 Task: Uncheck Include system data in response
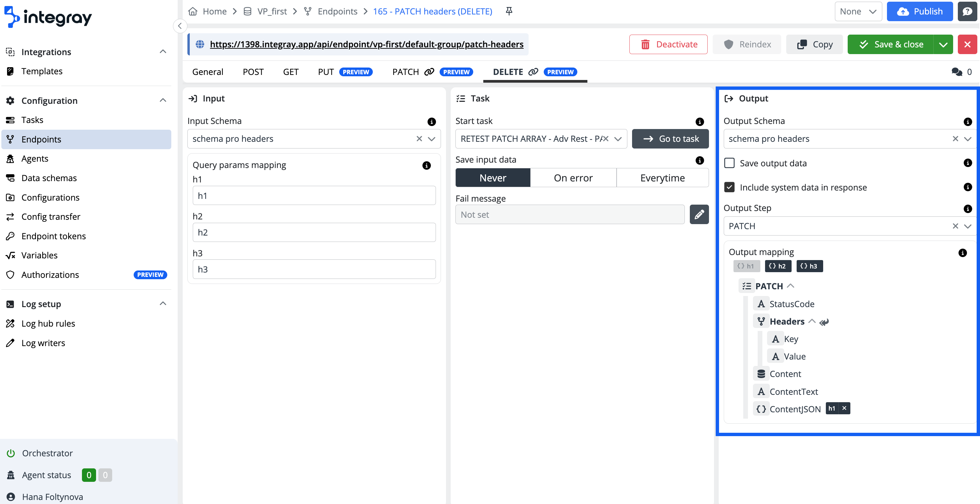tap(729, 187)
